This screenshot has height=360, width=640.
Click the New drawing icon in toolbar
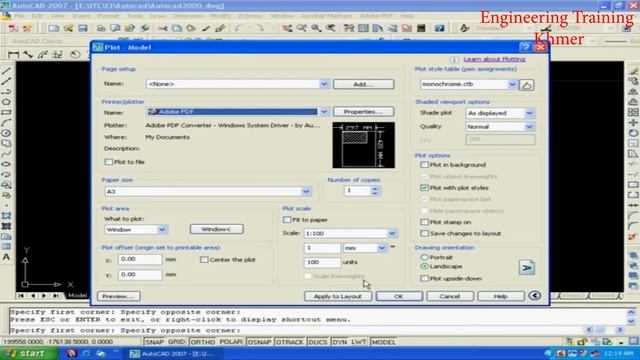tap(53, 28)
